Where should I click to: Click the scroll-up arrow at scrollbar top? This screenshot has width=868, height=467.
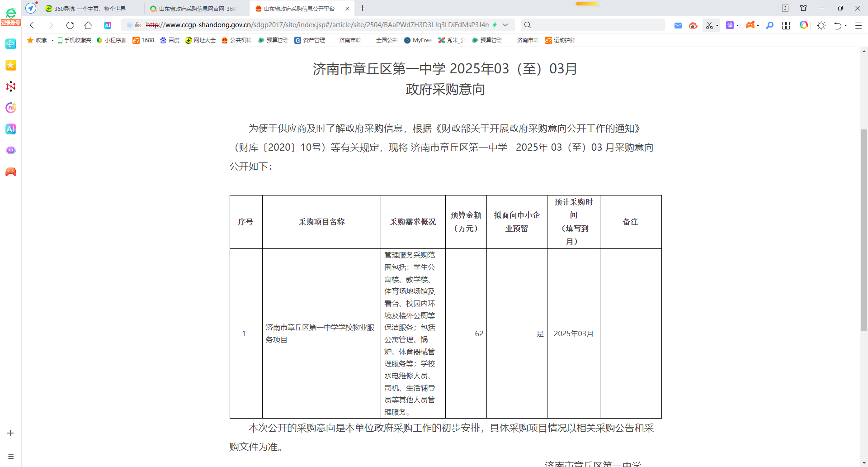[864, 51]
